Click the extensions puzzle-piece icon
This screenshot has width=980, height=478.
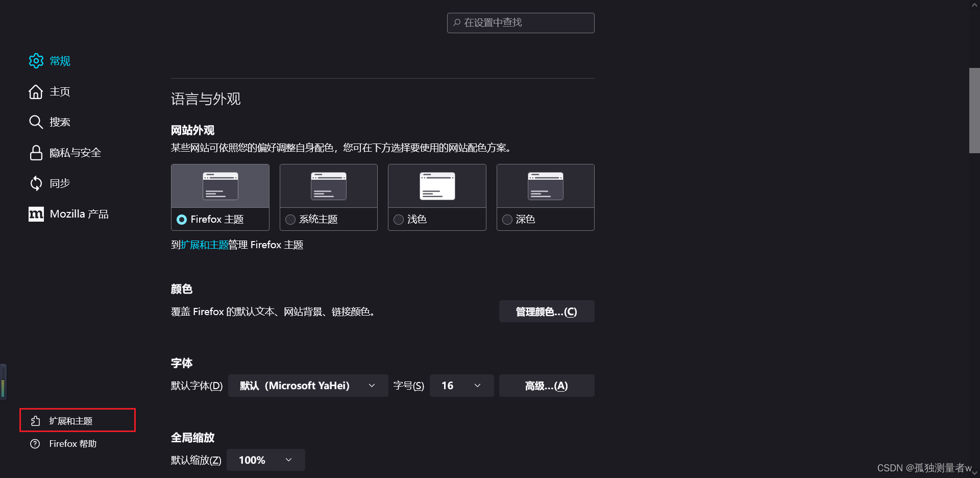[35, 421]
